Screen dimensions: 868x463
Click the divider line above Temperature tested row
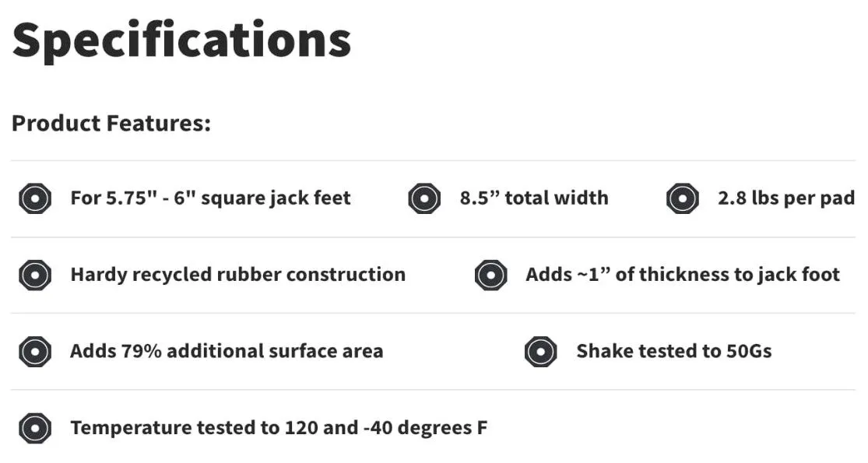[x=433, y=390]
